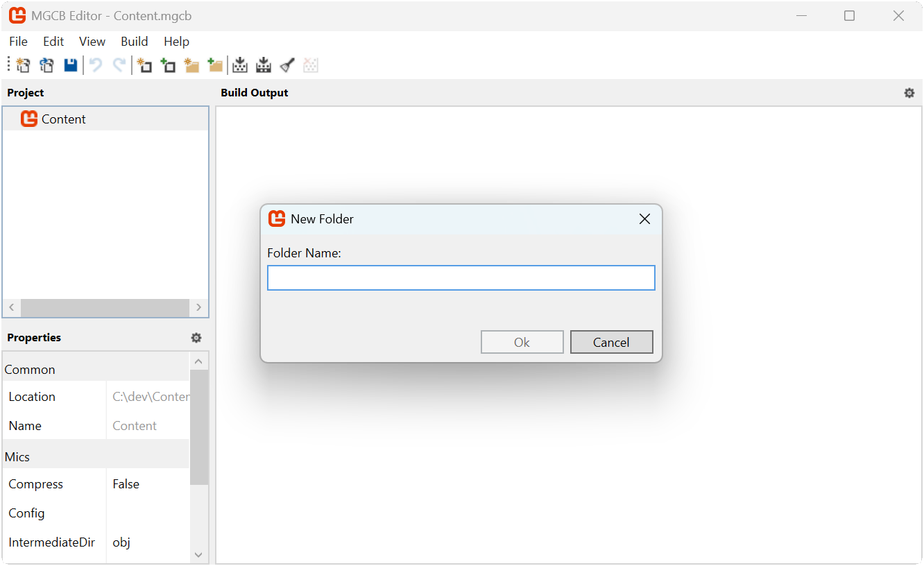Open the Edit menu
This screenshot has height=566, width=924.
(53, 41)
